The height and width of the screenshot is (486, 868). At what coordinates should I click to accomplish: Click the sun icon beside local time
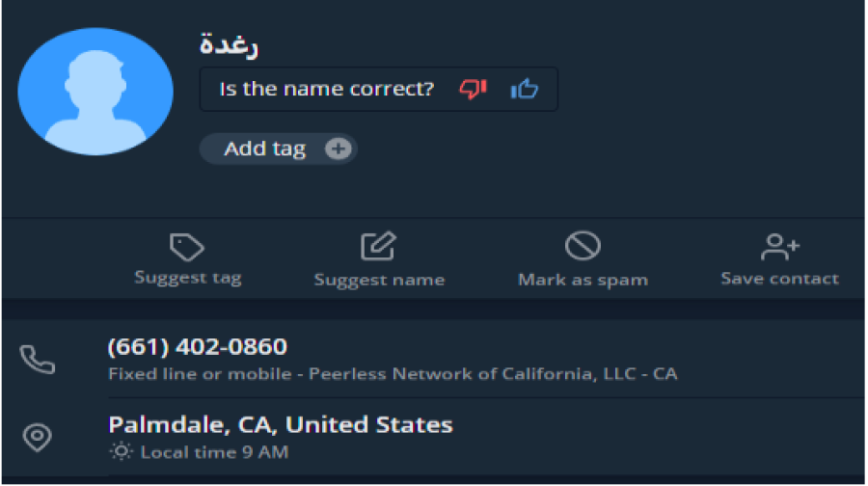pyautogui.click(x=122, y=452)
